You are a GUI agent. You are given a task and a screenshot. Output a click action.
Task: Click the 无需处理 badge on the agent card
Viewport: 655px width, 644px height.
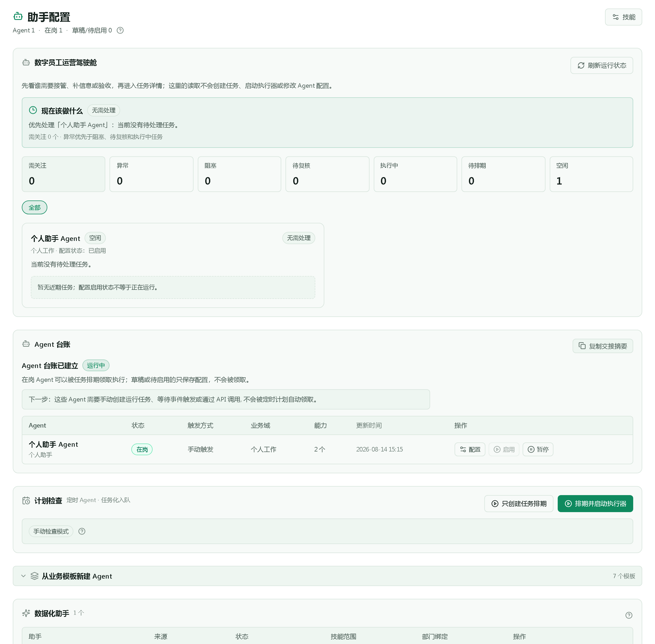tap(299, 238)
